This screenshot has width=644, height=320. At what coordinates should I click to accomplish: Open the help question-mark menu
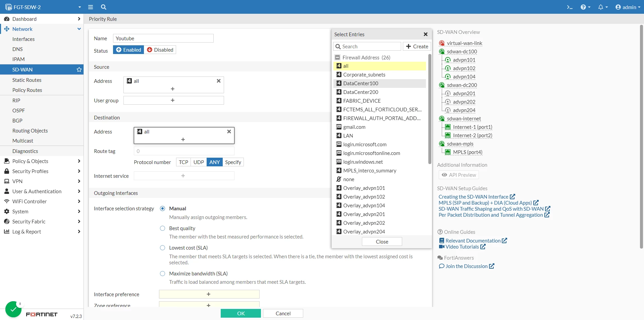point(585,7)
